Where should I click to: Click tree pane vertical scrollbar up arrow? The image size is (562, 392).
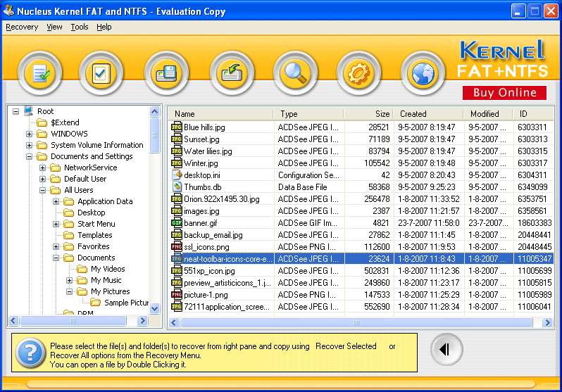pos(154,111)
